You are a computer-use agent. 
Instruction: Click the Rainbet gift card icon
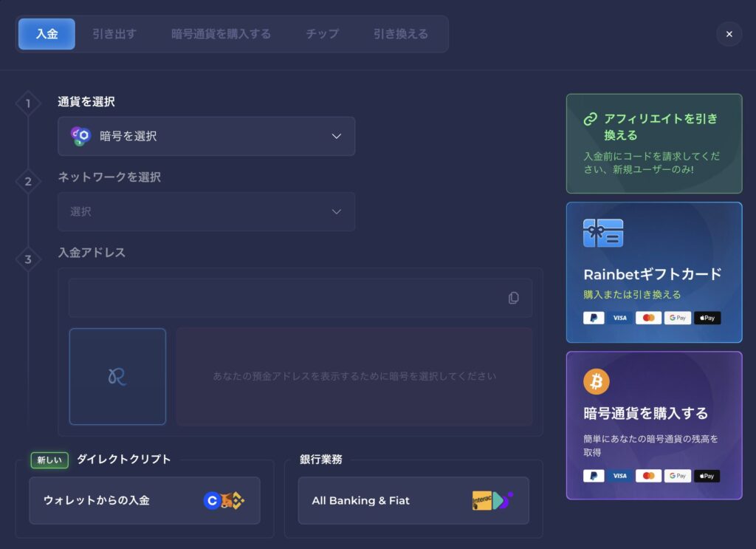tap(602, 233)
